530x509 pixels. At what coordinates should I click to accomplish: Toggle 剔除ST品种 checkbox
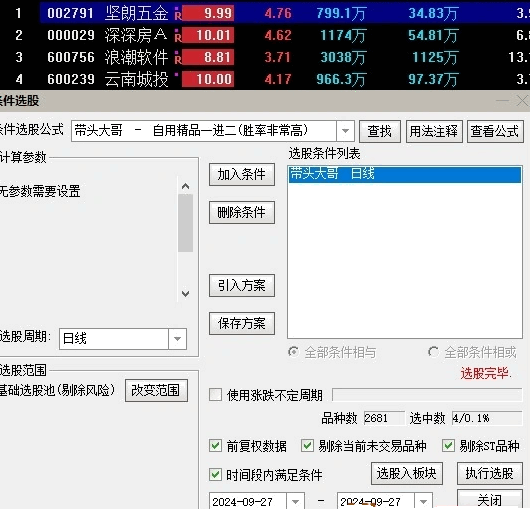448,446
